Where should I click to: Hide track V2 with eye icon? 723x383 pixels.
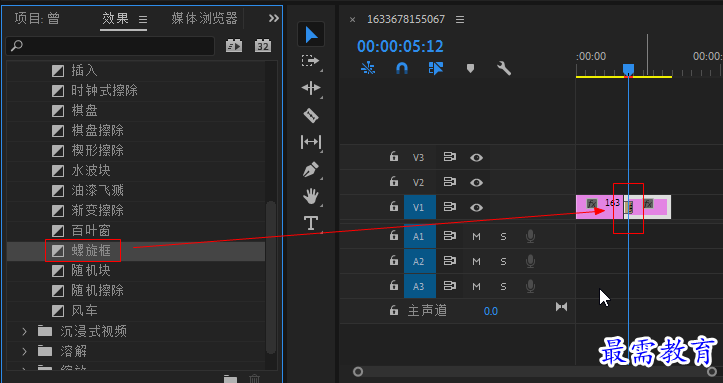coord(476,183)
